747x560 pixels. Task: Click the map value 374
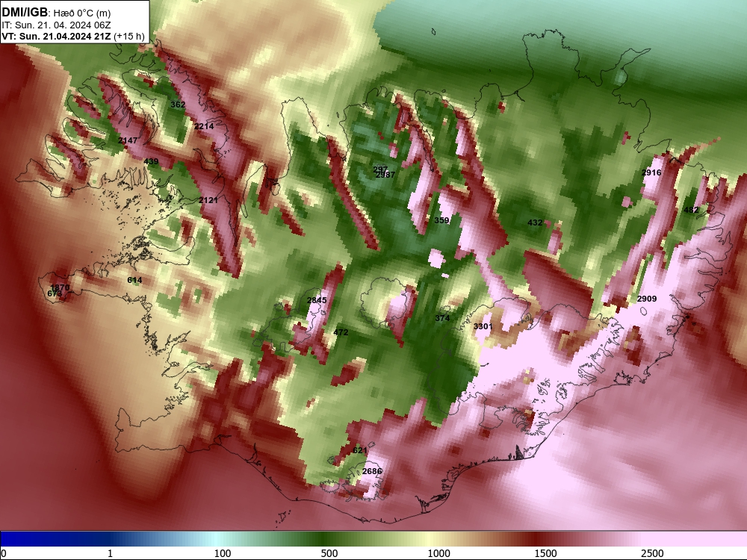tap(442, 318)
